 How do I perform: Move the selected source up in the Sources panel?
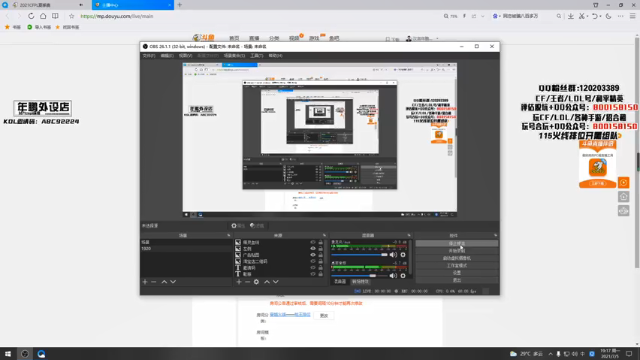click(x=267, y=282)
